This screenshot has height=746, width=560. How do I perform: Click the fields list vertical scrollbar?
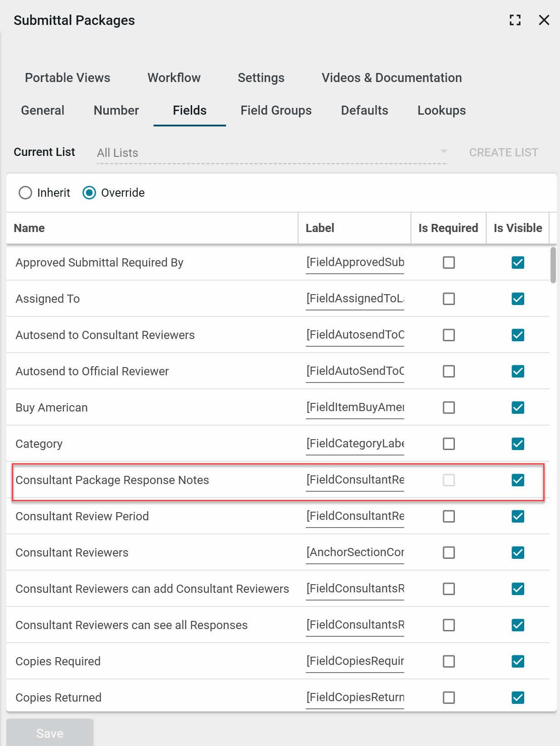pos(553,265)
